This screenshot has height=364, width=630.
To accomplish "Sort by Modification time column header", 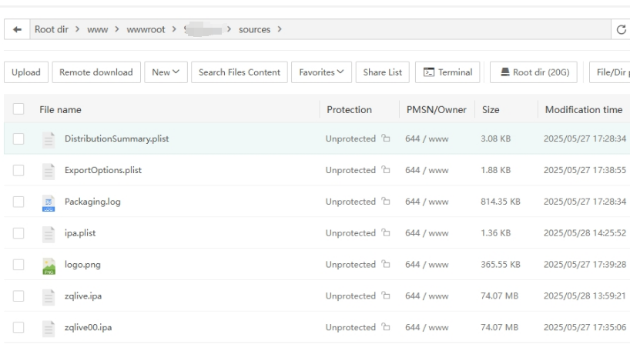I will point(583,110).
